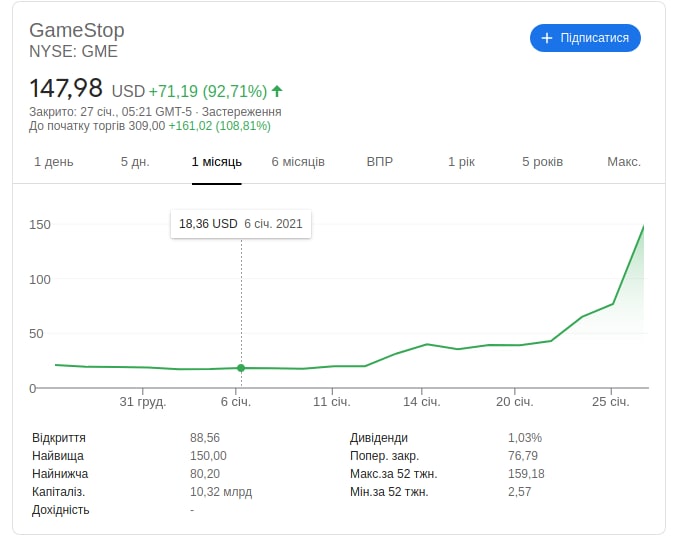Click the 159,18 52-week high value

(526, 474)
